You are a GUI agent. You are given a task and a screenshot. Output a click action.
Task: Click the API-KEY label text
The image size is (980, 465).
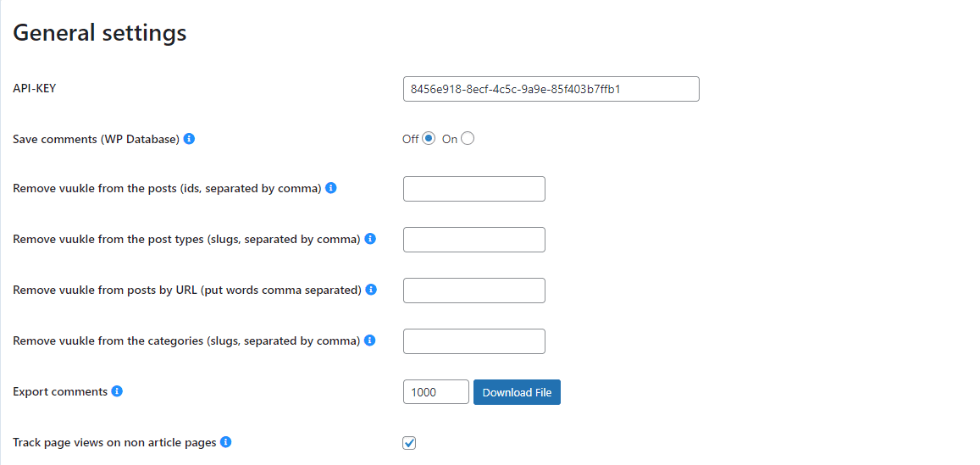click(35, 88)
